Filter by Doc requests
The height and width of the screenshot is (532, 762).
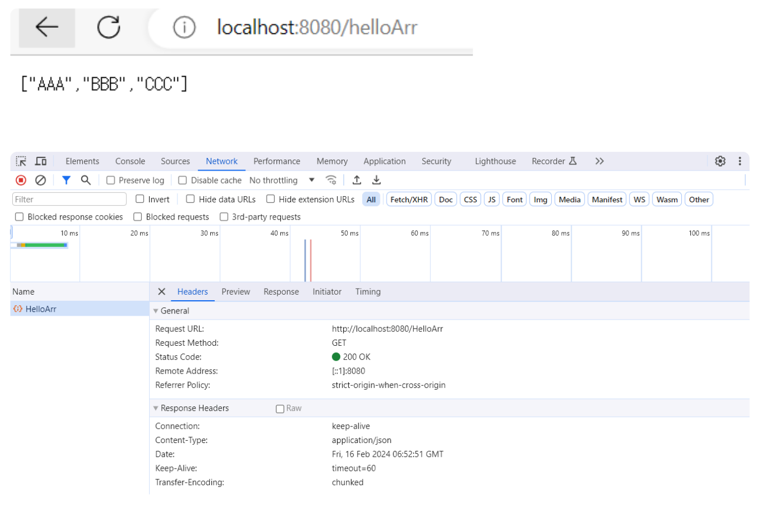[x=446, y=200]
